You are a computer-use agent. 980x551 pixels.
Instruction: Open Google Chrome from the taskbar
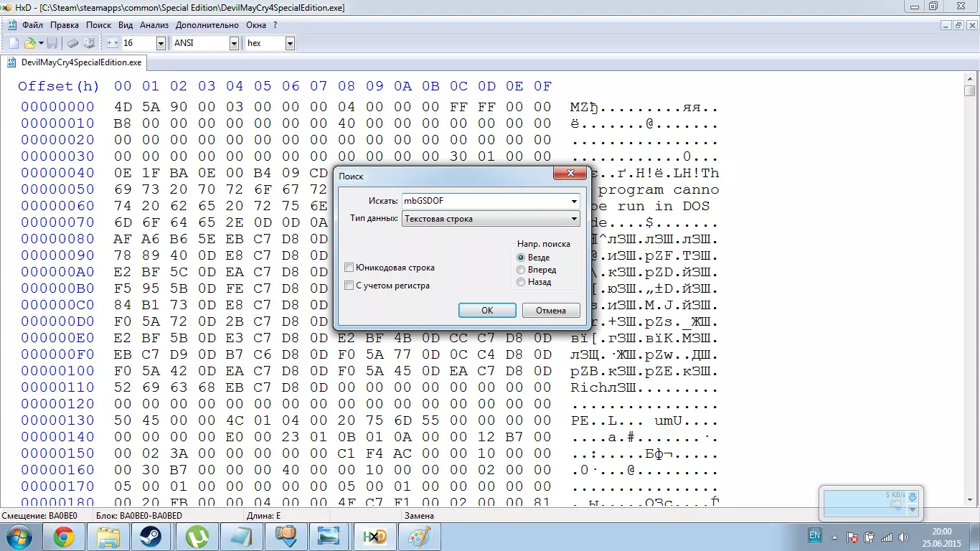(x=63, y=537)
